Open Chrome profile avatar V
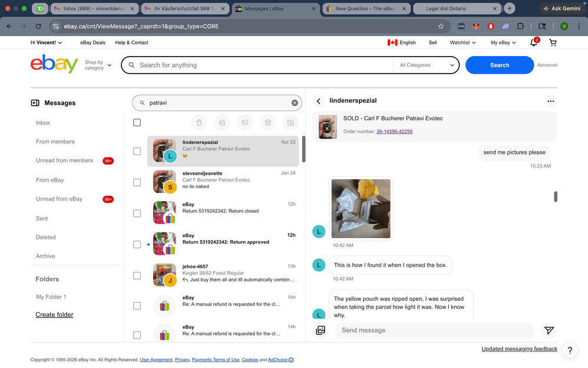This screenshot has height=368, width=588. tap(564, 27)
